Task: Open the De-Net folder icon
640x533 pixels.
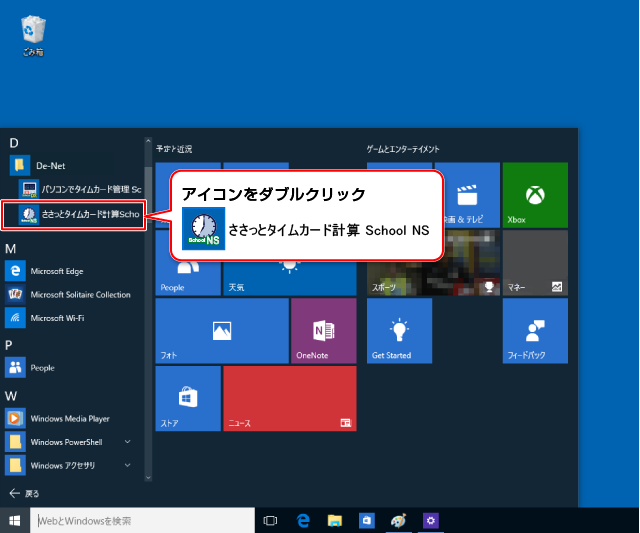Action: pos(20,165)
